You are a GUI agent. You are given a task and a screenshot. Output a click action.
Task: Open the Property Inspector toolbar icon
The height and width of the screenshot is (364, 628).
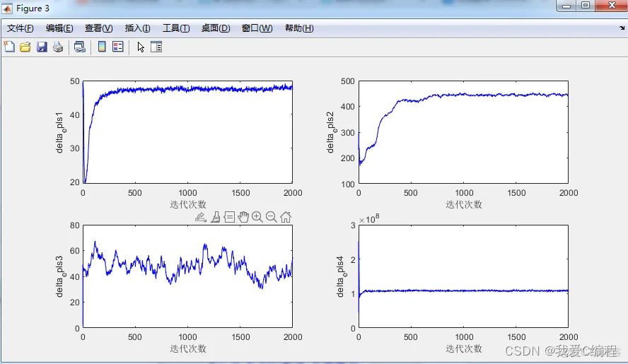[x=156, y=47]
